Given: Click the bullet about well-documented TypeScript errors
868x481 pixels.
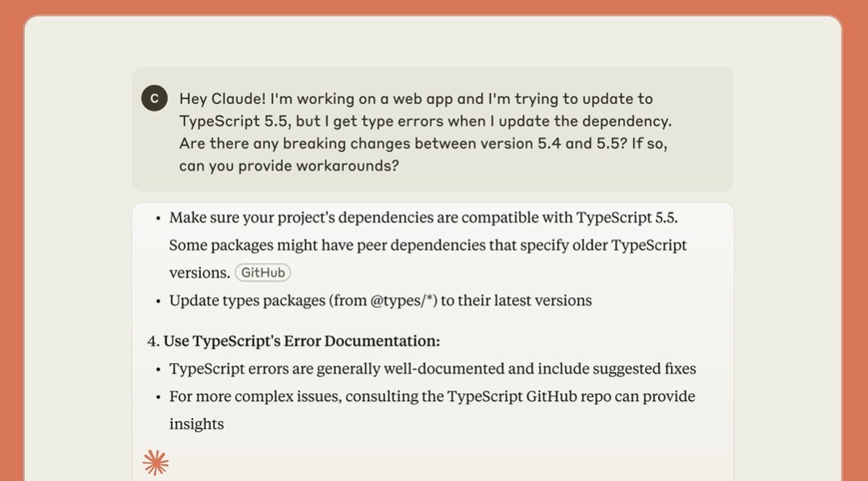Looking at the screenshot, I should point(432,369).
